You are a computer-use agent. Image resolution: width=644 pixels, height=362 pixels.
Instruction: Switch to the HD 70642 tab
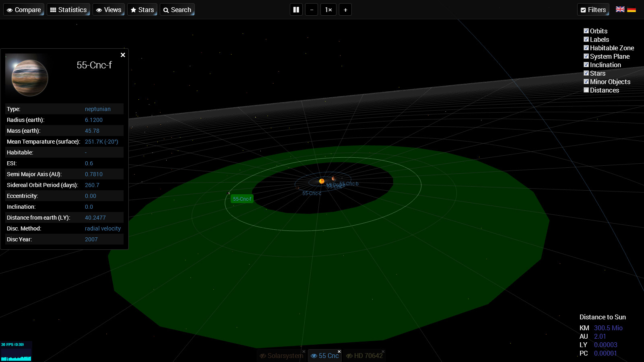coord(364,356)
